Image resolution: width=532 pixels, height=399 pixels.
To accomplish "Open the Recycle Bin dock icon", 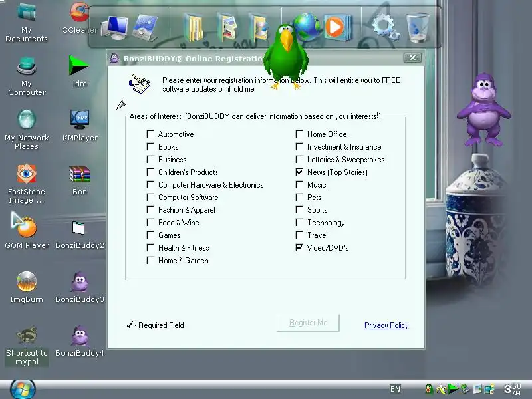I will pyautogui.click(x=418, y=27).
